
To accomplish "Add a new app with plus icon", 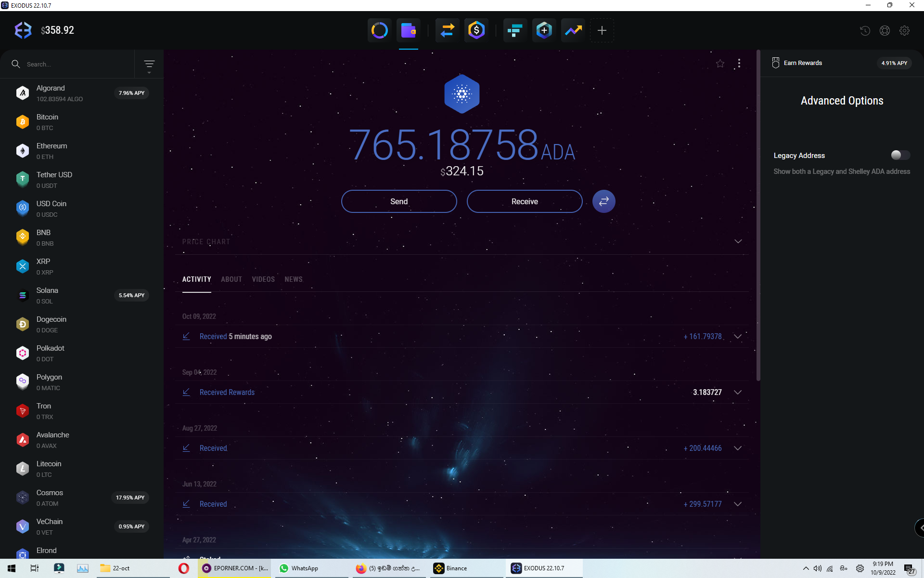I will point(602,30).
